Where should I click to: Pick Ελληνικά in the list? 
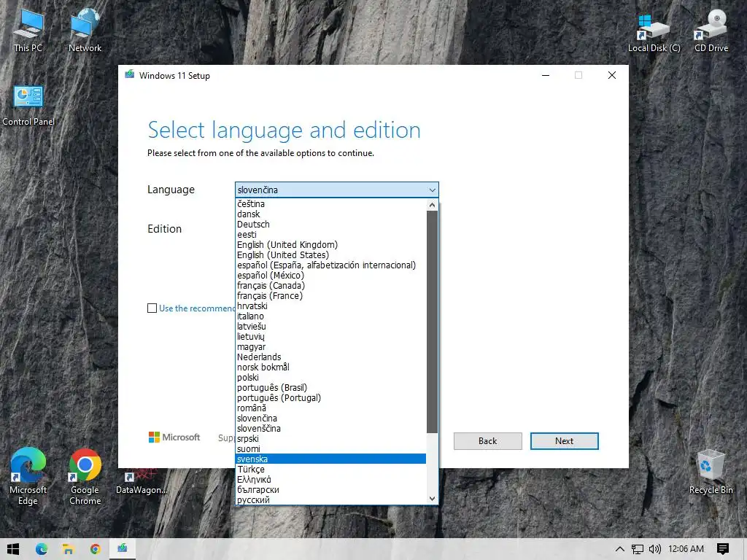coord(331,480)
